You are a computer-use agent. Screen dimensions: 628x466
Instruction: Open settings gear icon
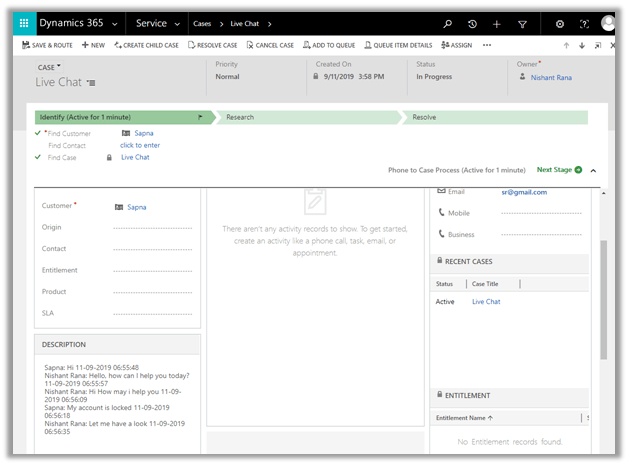[559, 23]
